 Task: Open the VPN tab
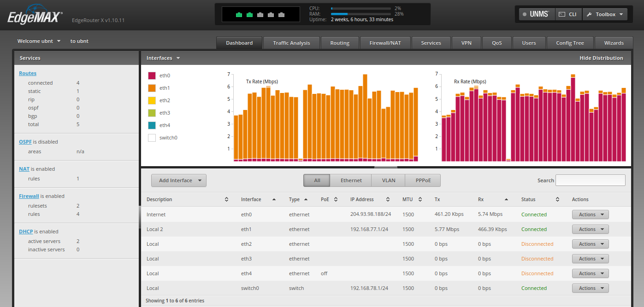click(466, 43)
